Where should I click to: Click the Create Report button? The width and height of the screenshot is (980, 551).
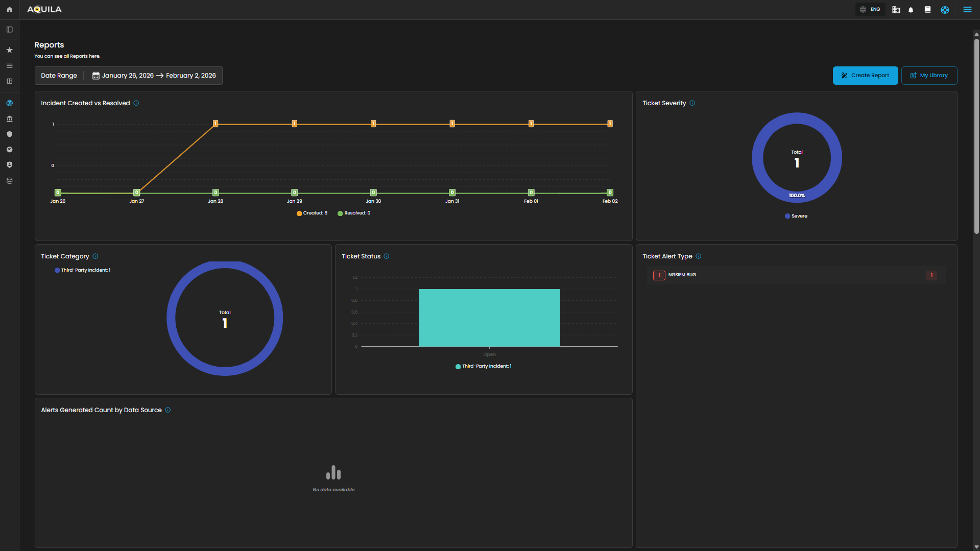pyautogui.click(x=865, y=76)
